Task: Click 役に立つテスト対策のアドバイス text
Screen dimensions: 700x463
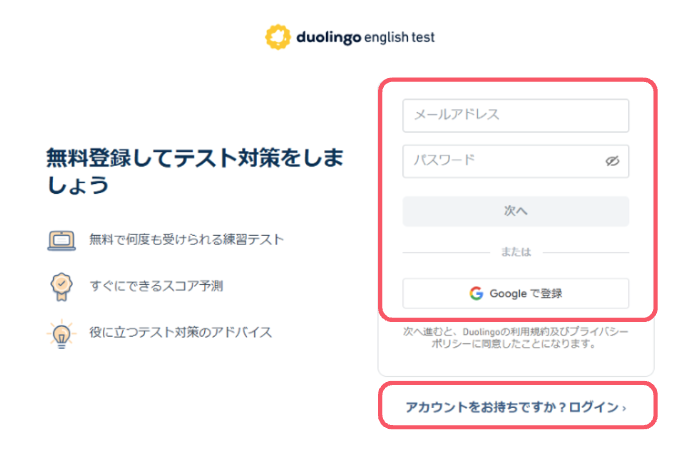Action: (180, 332)
